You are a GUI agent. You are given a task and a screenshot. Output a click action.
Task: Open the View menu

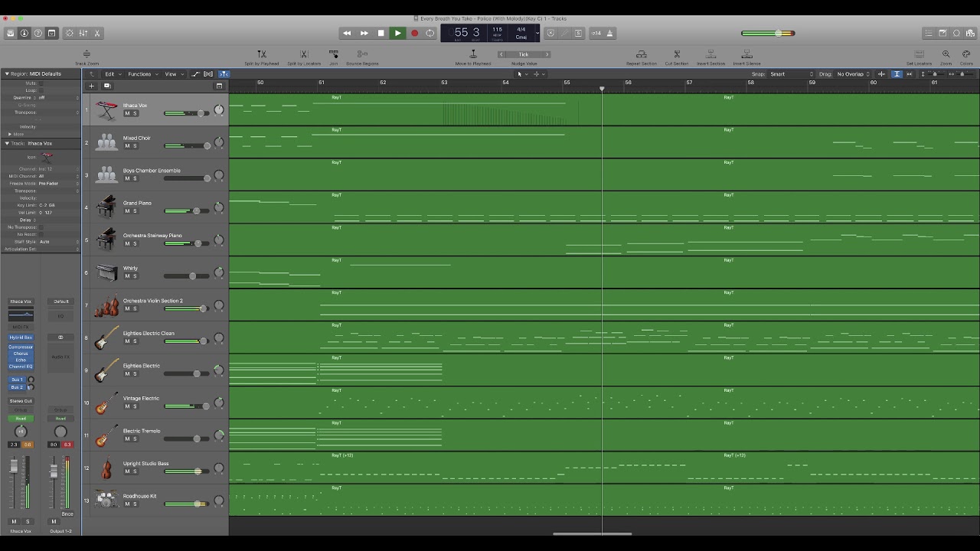coord(173,74)
